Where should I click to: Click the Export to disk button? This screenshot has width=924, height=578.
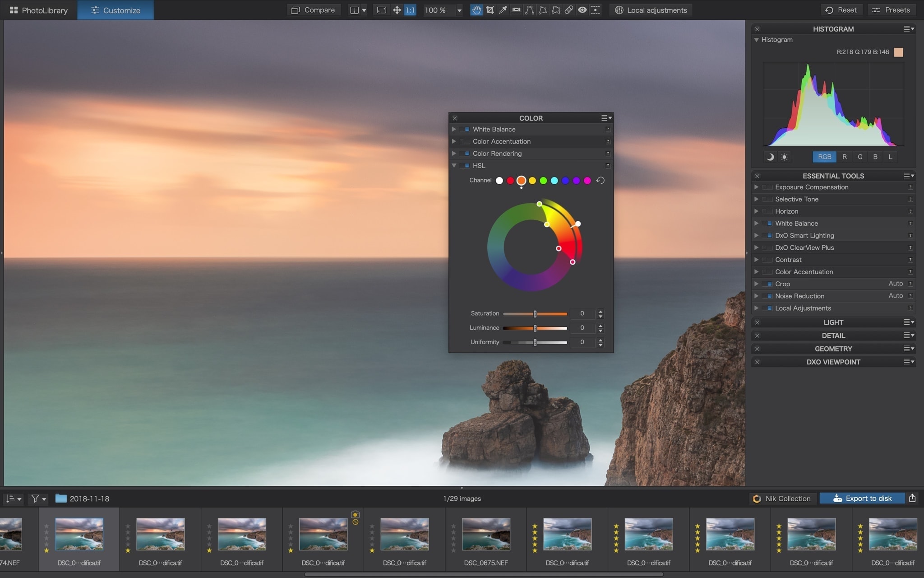862,498
